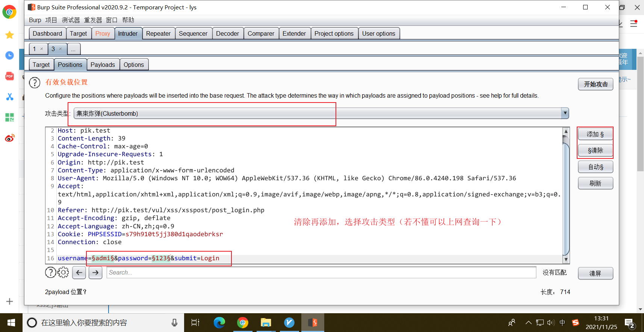The image size is (644, 332).
Task: Click the 360 browser logo in sidebar
Action: point(9,12)
